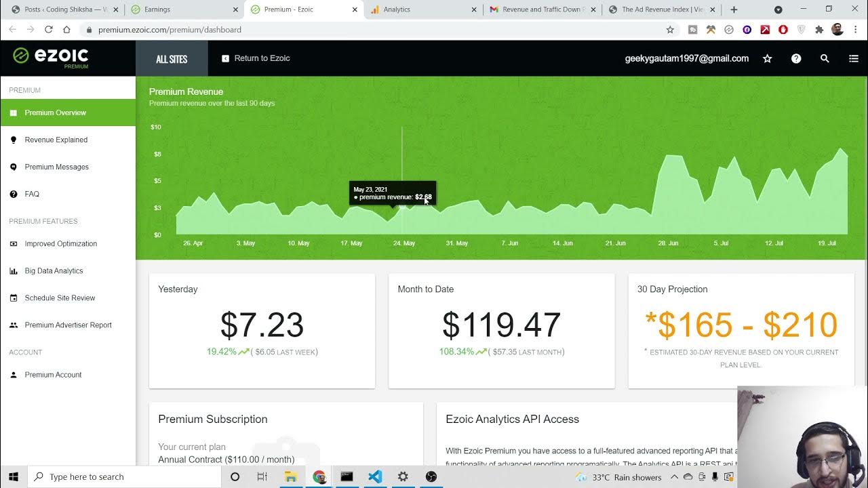Open the Premium Advertiser Report
This screenshot has width=868, height=488.
point(68,325)
